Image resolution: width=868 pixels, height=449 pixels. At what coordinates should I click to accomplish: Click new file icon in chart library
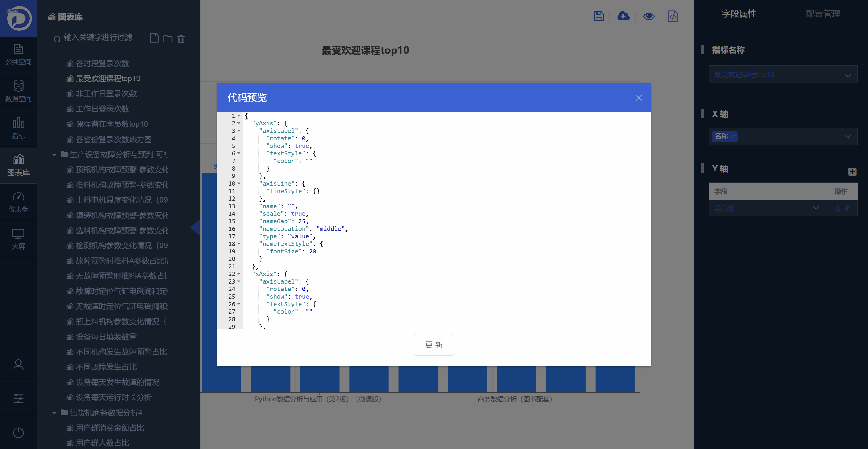coord(154,38)
